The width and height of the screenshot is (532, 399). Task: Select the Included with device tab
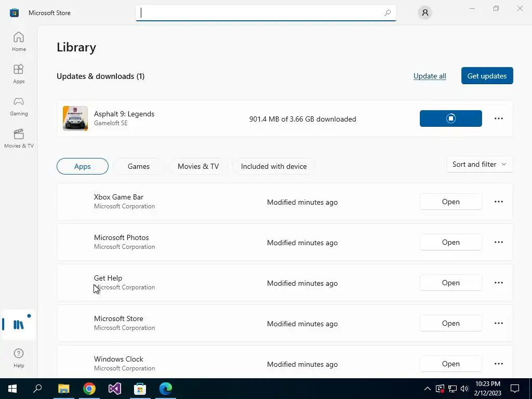pyautogui.click(x=274, y=166)
